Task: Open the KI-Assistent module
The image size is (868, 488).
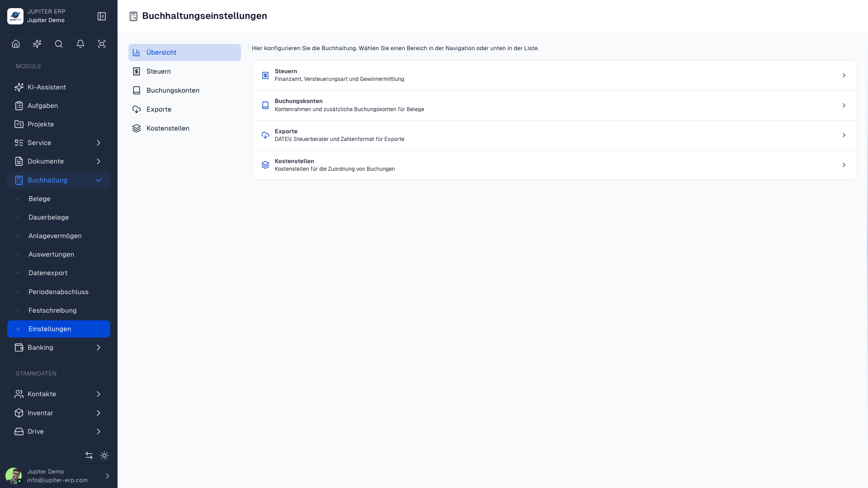Action: (59, 87)
